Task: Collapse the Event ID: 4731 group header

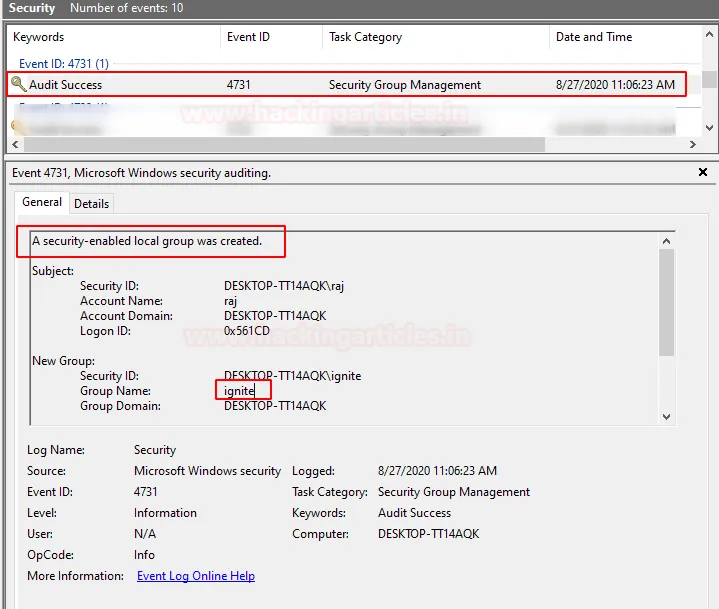Action: pyautogui.click(x=63, y=63)
